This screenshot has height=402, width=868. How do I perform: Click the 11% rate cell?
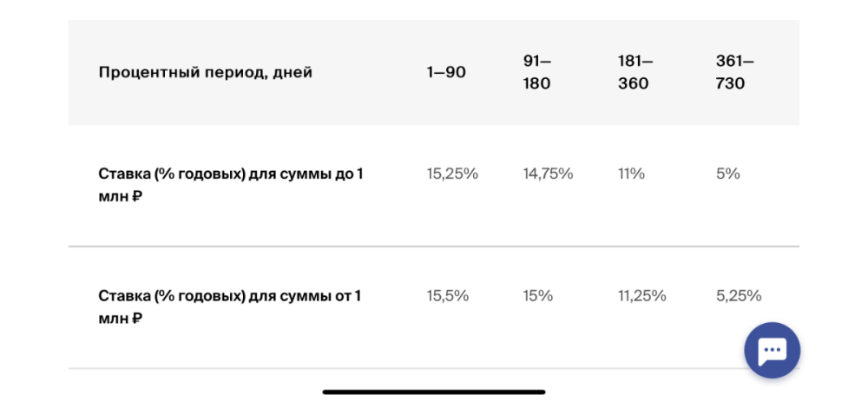point(631,174)
